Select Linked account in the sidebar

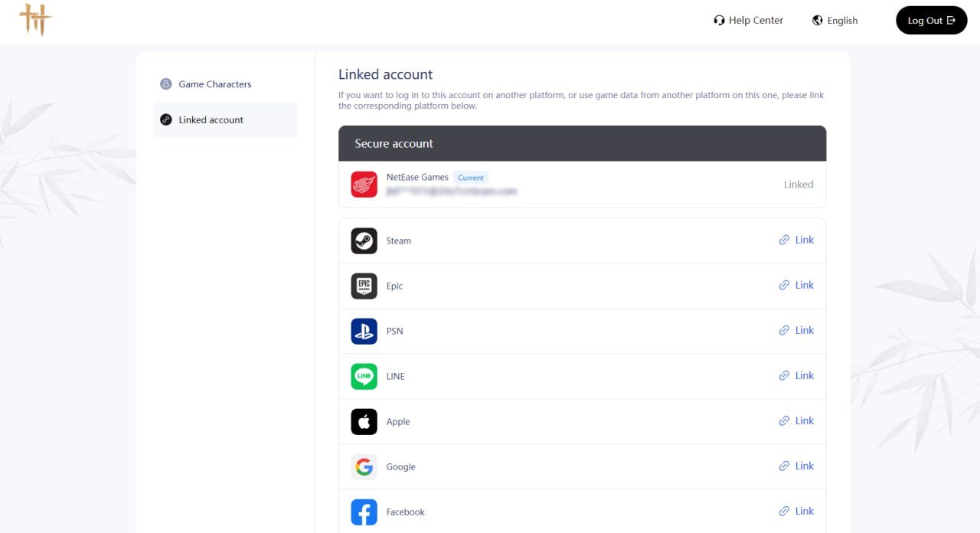click(225, 119)
